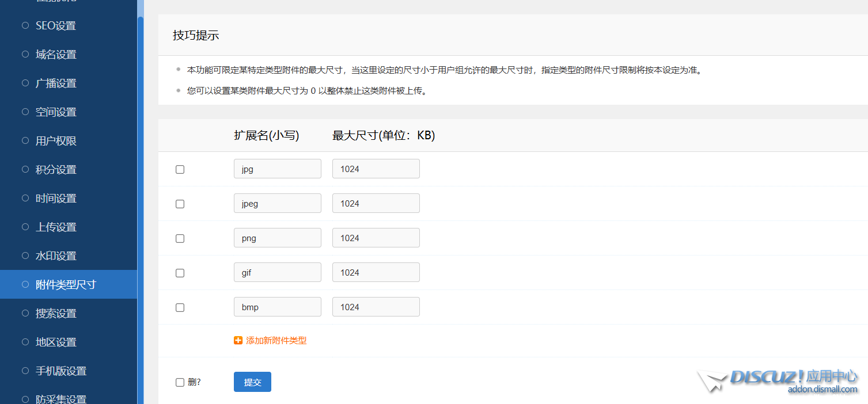Select 用户权限 in the left menu
The height and width of the screenshot is (404, 868).
(x=56, y=140)
